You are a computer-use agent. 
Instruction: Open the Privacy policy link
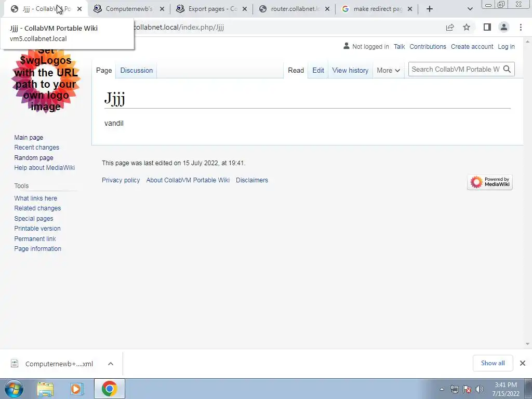(x=121, y=180)
